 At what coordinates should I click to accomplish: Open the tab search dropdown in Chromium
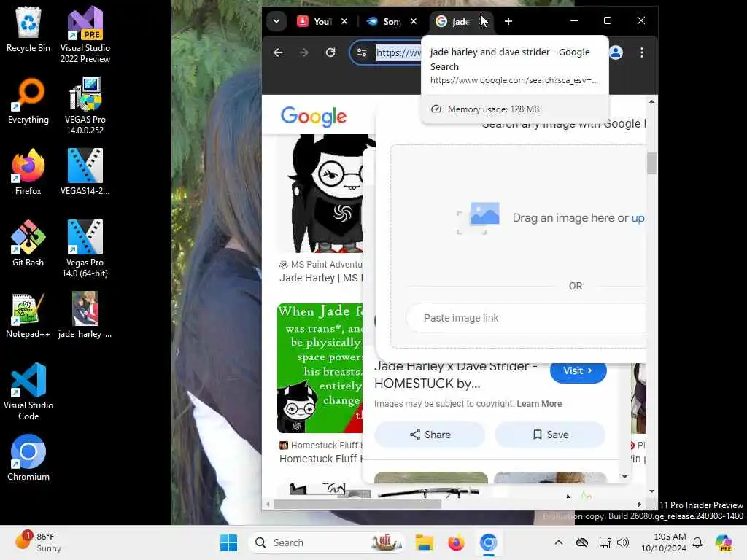pyautogui.click(x=276, y=21)
